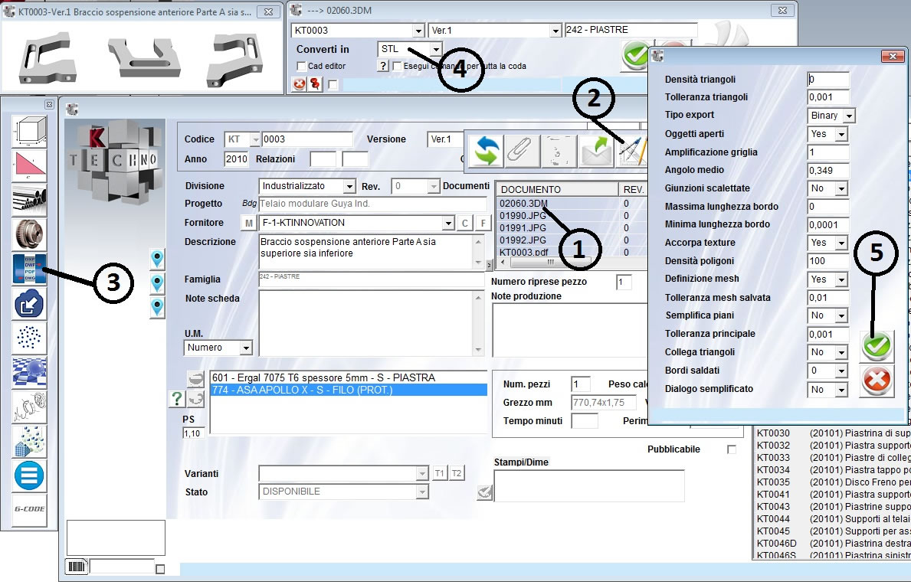
Task: Open the round blue menu icon
Action: coord(29,475)
